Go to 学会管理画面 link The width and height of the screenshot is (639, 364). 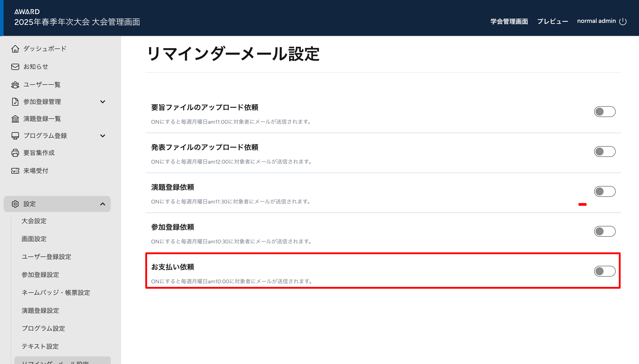509,22
